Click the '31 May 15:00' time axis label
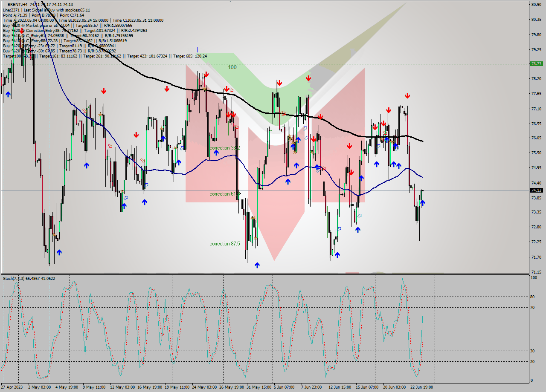Image resolution: width=546 pixels, height=392 pixels. coord(258,387)
